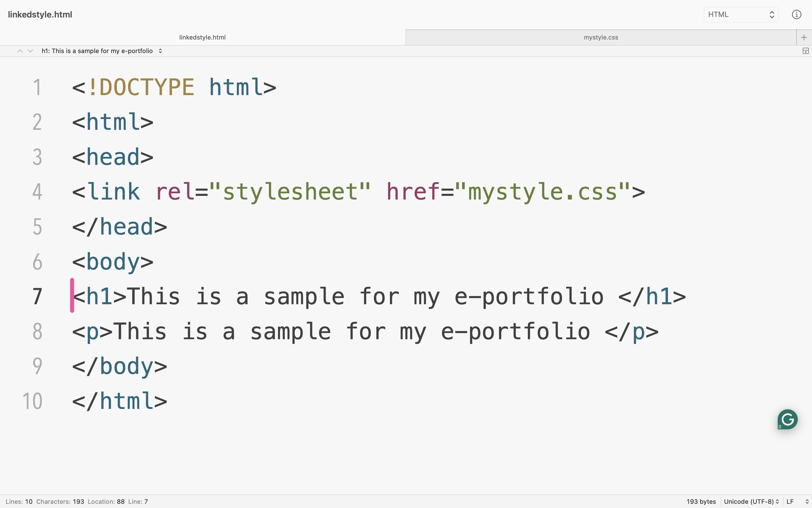Click the document info icon
This screenshot has height=508, width=812.
coord(796,14)
